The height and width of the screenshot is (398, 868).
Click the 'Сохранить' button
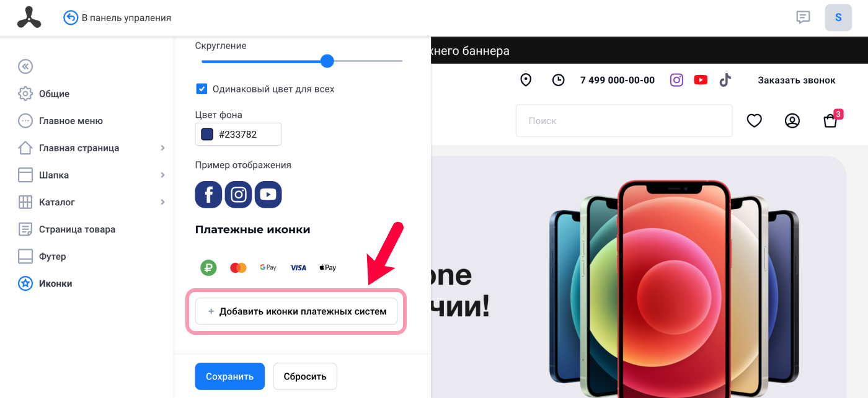229,376
